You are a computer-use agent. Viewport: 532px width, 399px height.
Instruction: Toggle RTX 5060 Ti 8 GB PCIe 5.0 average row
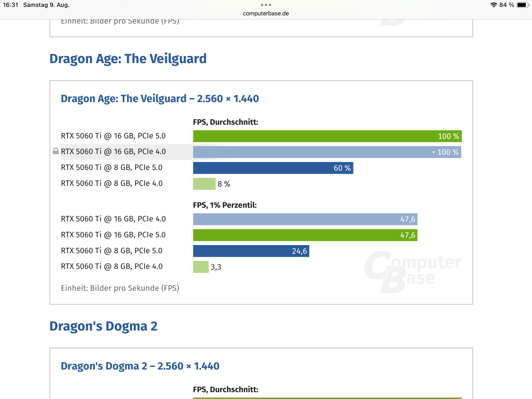pyautogui.click(x=112, y=167)
